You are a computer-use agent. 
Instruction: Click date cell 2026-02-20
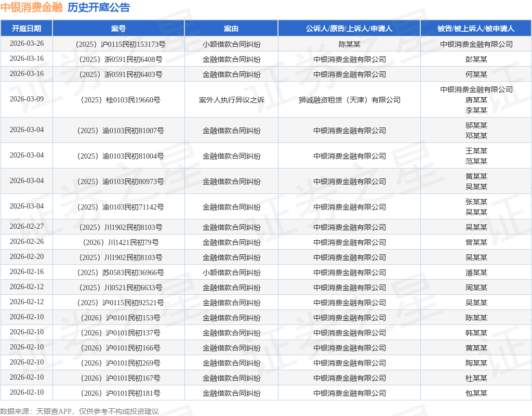[26, 257]
